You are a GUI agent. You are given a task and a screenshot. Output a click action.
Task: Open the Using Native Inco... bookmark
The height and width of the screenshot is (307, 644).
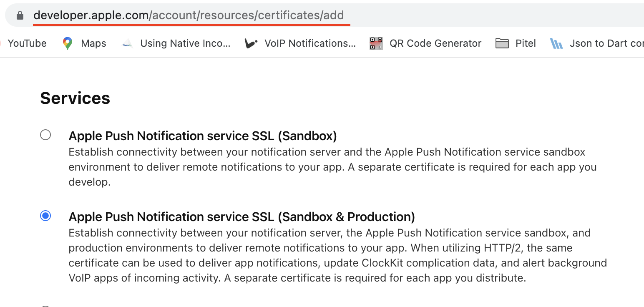pyautogui.click(x=185, y=43)
